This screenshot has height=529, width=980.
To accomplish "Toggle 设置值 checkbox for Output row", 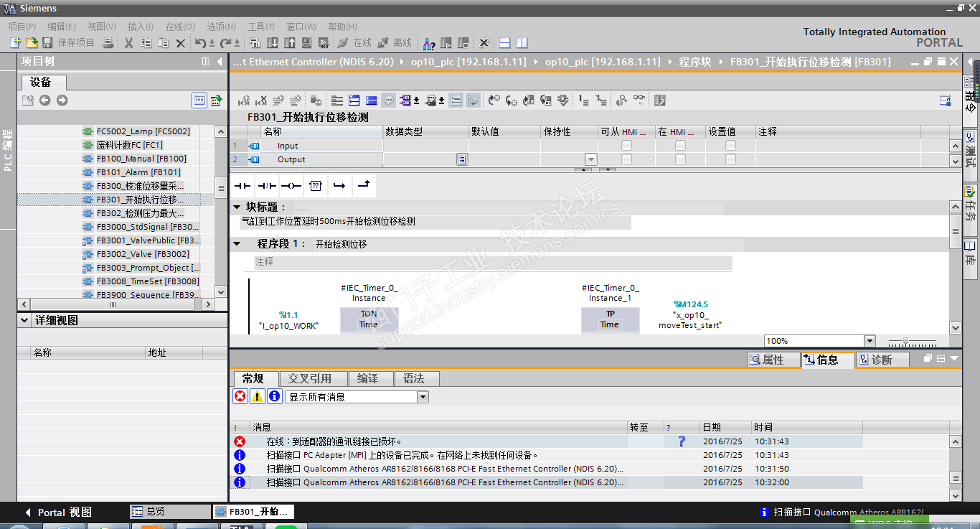I will (730, 159).
